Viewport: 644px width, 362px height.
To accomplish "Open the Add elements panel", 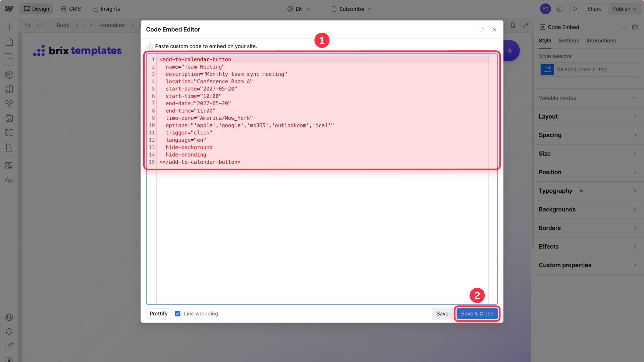I will coord(9,27).
